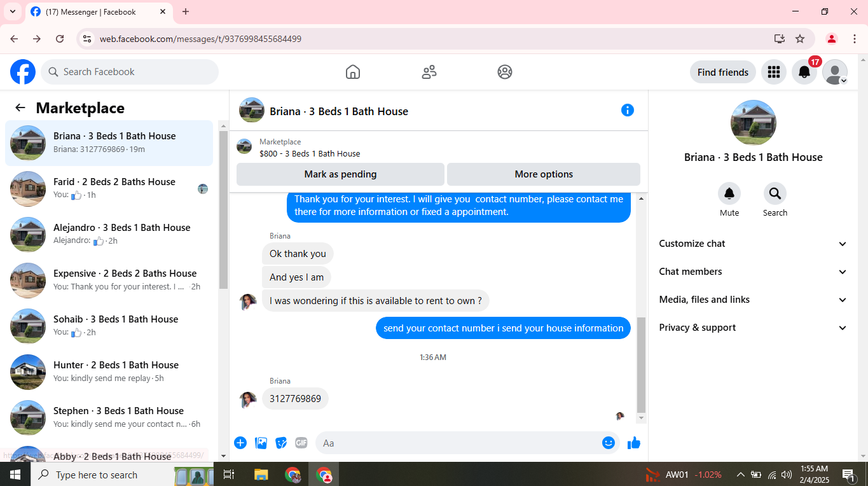Open conversation information icon
Screen dimensions: 868x486
[x=628, y=110]
